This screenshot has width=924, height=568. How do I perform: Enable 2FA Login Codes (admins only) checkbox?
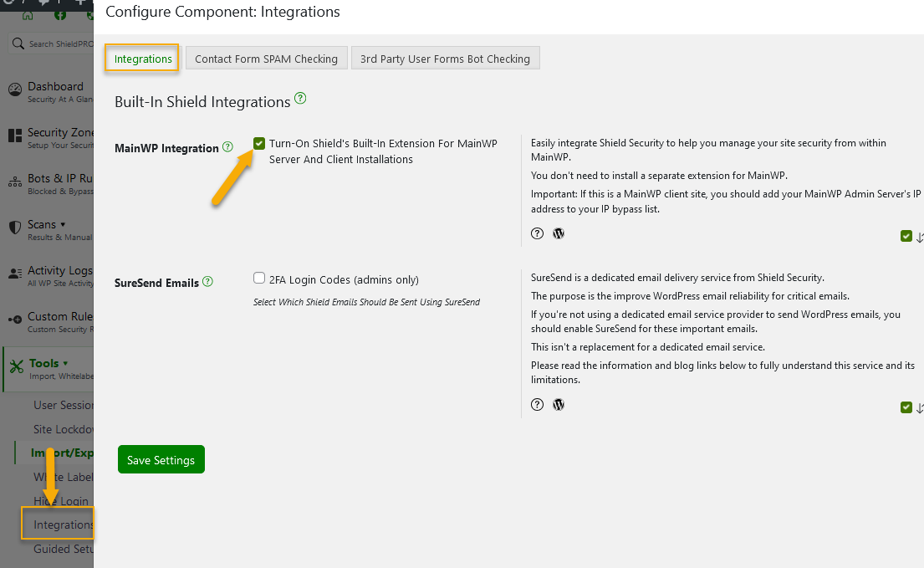(258, 278)
